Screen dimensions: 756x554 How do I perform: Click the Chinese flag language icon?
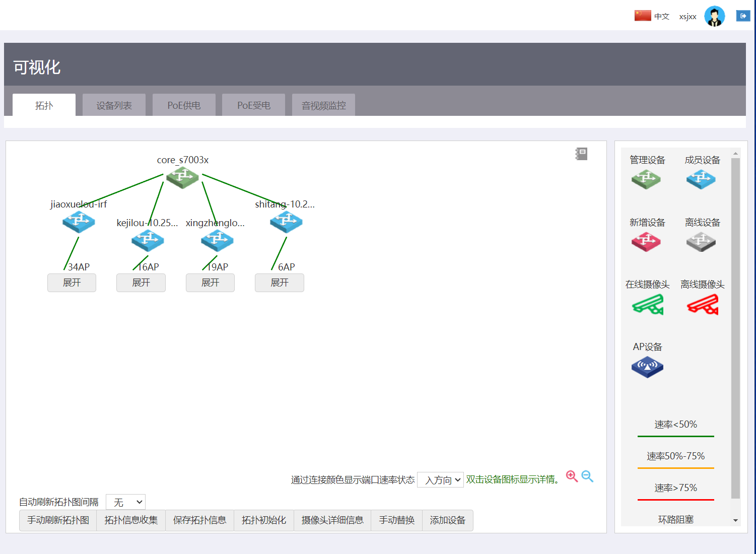click(x=643, y=16)
